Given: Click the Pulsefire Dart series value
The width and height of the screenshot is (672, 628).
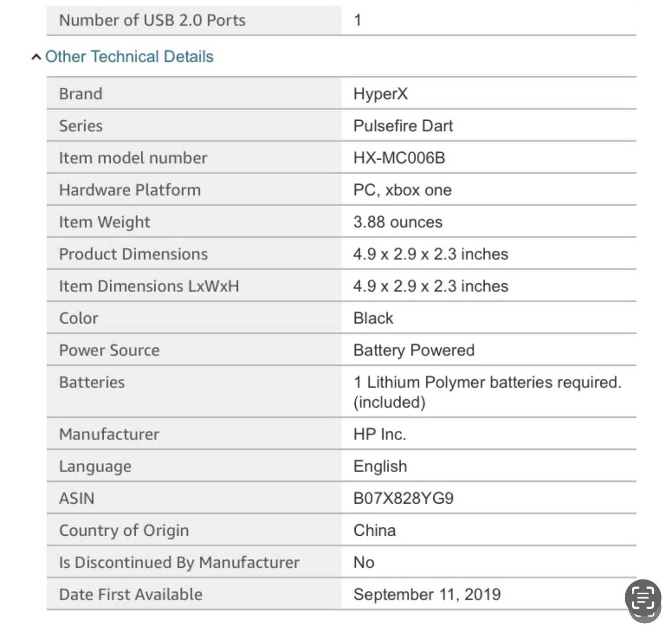Looking at the screenshot, I should [402, 126].
